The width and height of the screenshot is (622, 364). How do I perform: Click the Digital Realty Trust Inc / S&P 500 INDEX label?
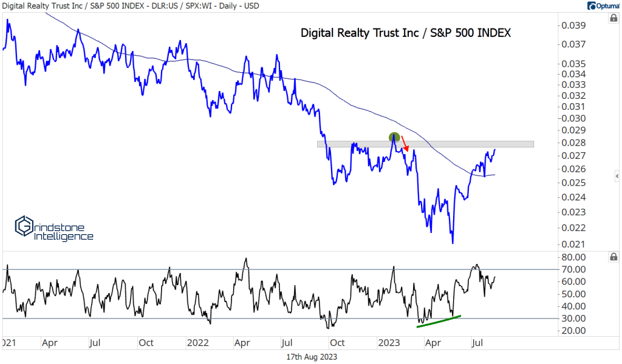pyautogui.click(x=405, y=33)
